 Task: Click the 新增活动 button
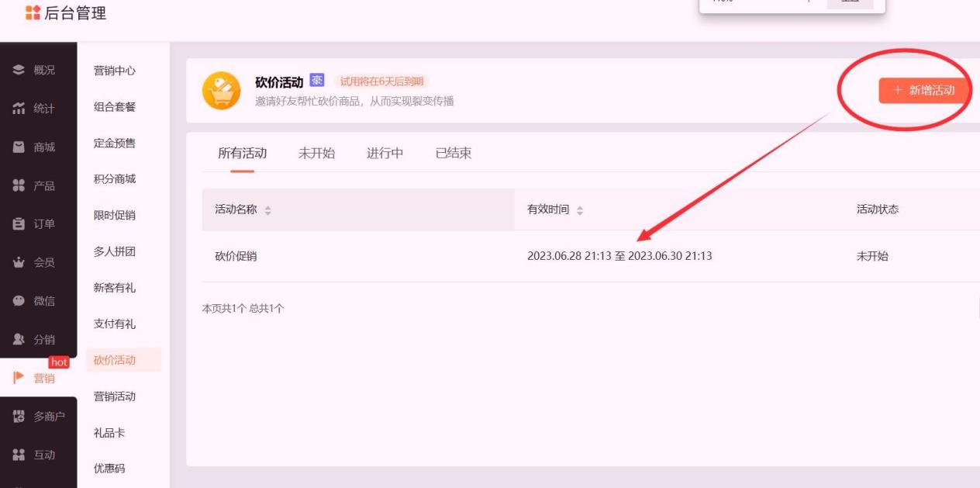tap(923, 91)
